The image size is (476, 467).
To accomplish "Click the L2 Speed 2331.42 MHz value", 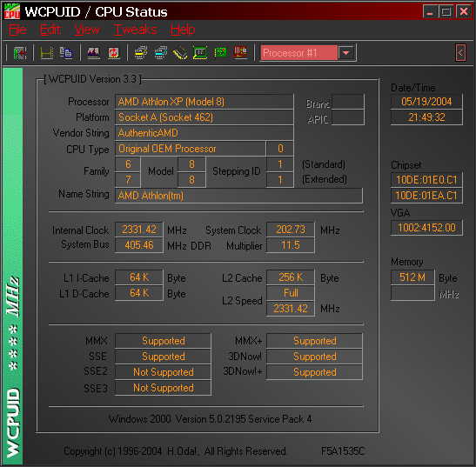I will point(291,309).
